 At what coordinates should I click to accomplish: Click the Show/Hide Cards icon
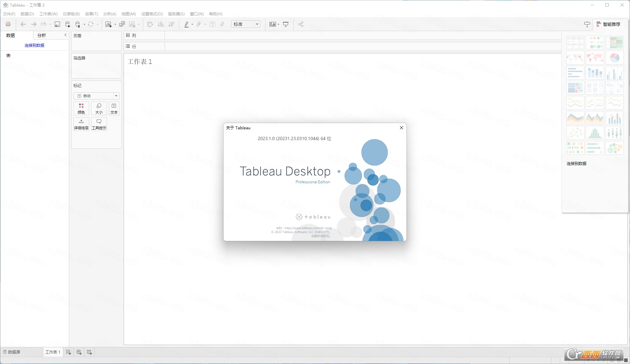(272, 24)
